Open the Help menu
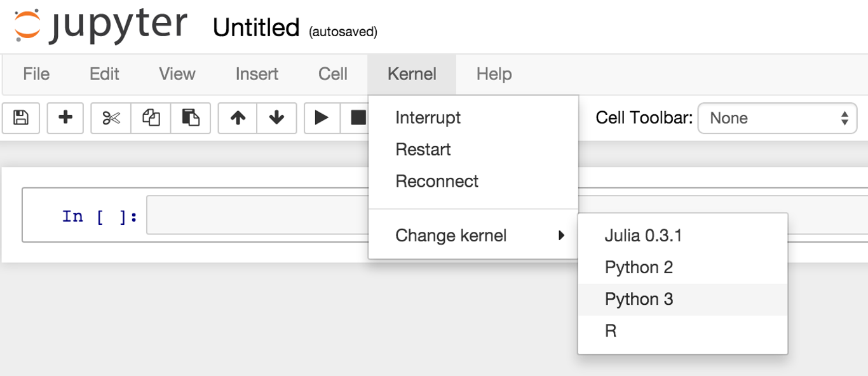This screenshot has height=376, width=868. tap(494, 74)
